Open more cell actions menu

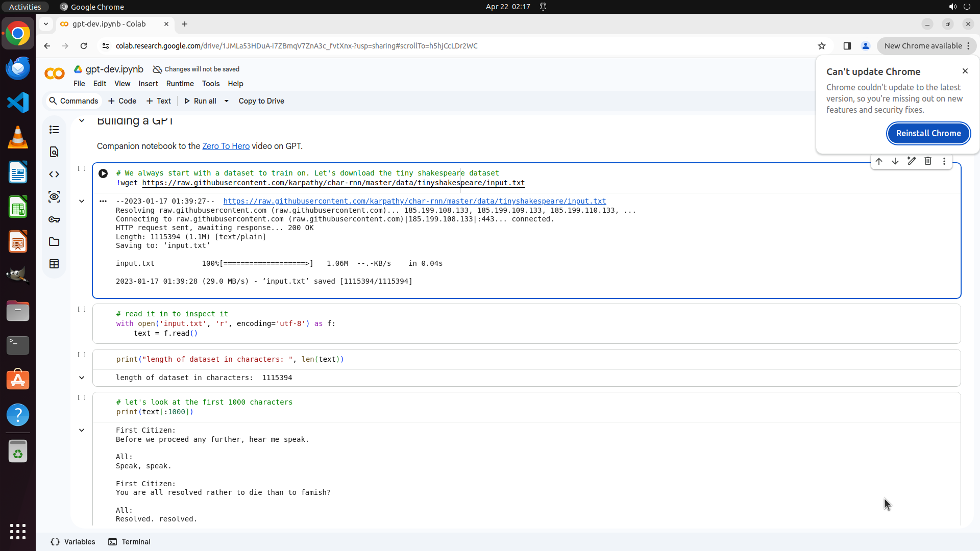click(944, 161)
